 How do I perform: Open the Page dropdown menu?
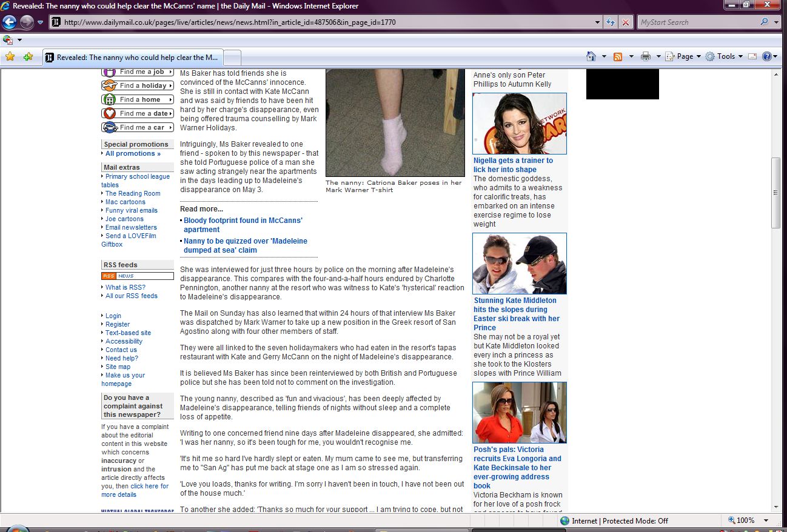tap(684, 56)
